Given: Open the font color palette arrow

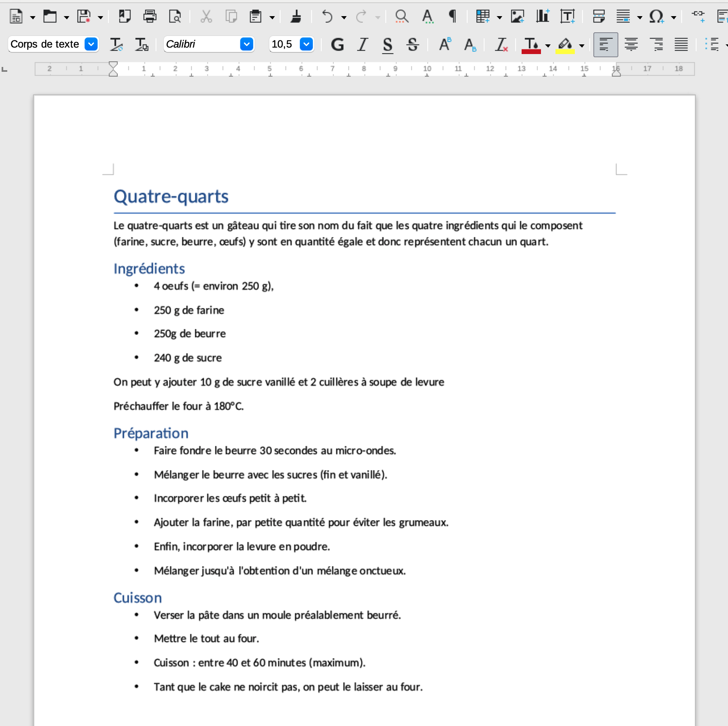Looking at the screenshot, I should (548, 46).
